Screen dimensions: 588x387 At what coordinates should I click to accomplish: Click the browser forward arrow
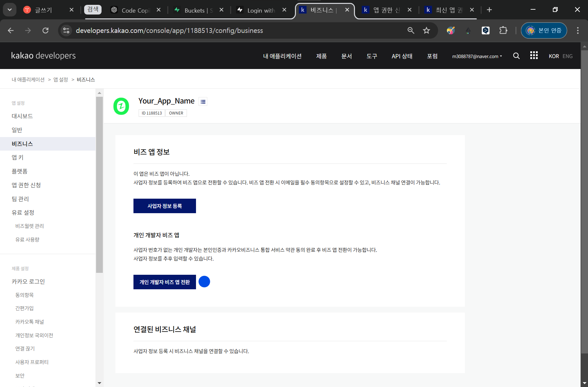pyautogui.click(x=28, y=30)
